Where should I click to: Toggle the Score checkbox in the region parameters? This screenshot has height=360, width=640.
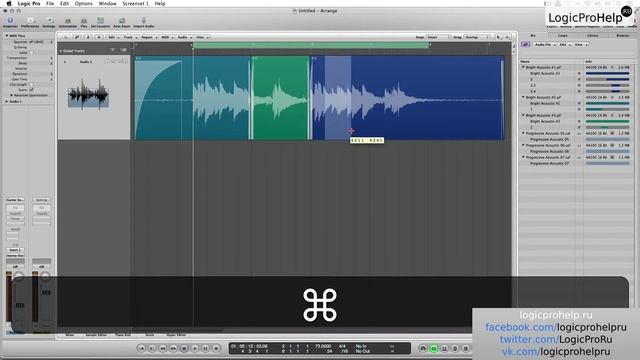pyautogui.click(x=31, y=89)
